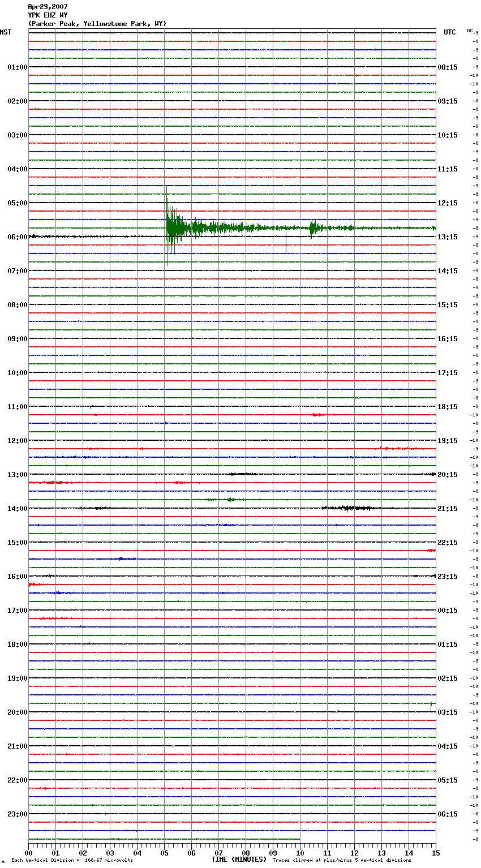481x868 pixels.
Task: Click the 06:15 UTC time label
Action: pyautogui.click(x=448, y=814)
